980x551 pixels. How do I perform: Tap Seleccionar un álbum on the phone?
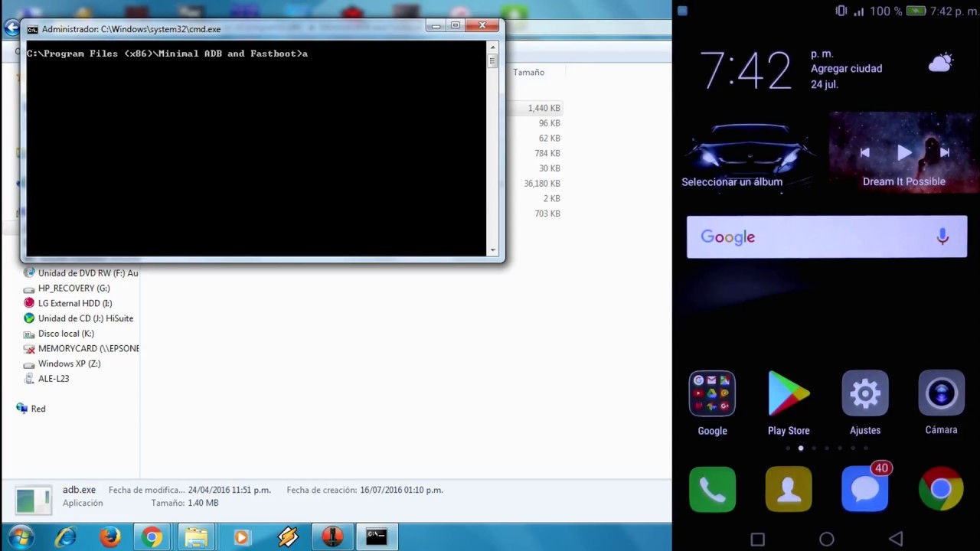(732, 182)
